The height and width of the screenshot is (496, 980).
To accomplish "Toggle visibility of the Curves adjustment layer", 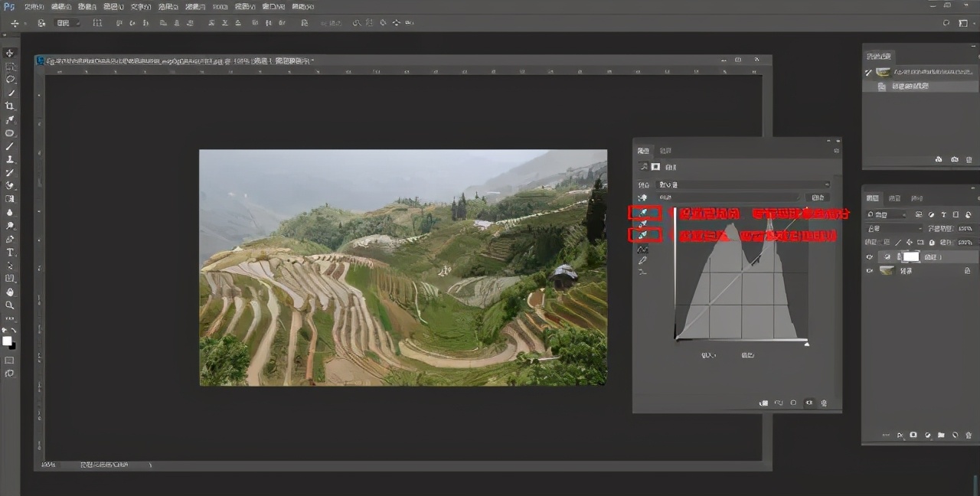I will [x=869, y=257].
